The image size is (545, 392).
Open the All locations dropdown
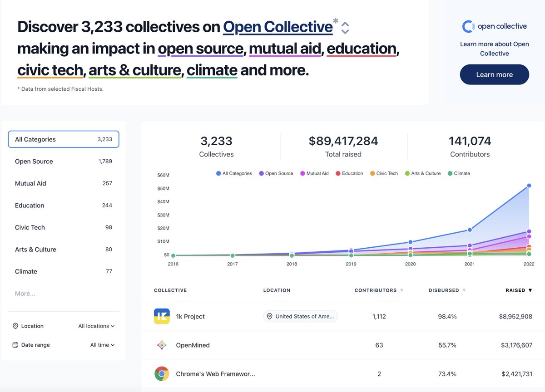[96, 326]
